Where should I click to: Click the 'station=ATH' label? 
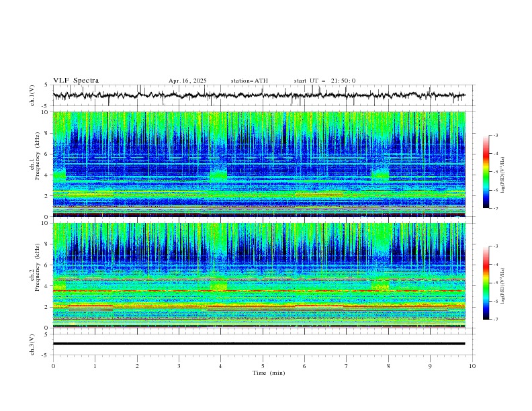pyautogui.click(x=249, y=81)
